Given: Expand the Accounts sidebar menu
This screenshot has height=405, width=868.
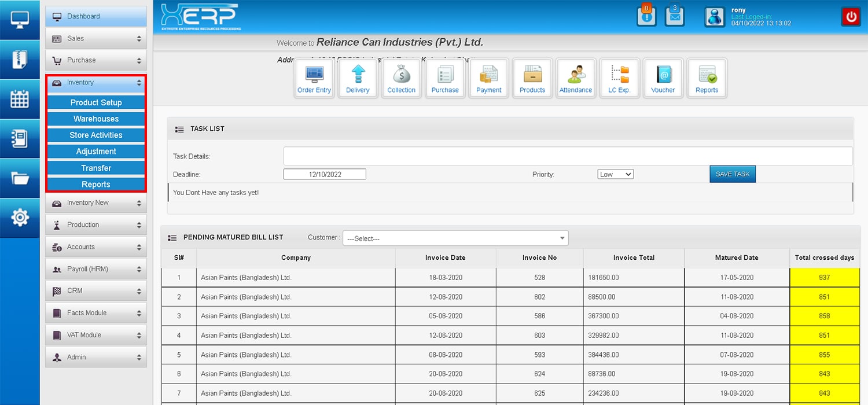Looking at the screenshot, I should (96, 247).
